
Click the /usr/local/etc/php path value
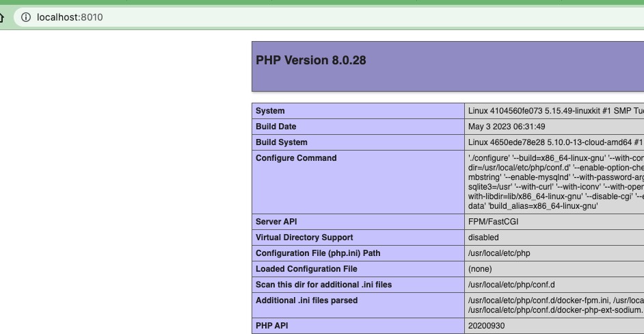(499, 253)
